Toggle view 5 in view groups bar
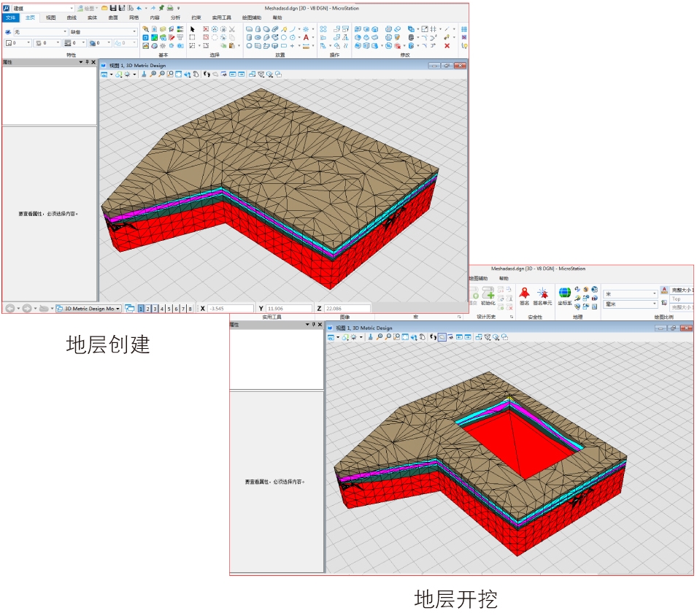The height and width of the screenshot is (616, 697). 169,309
